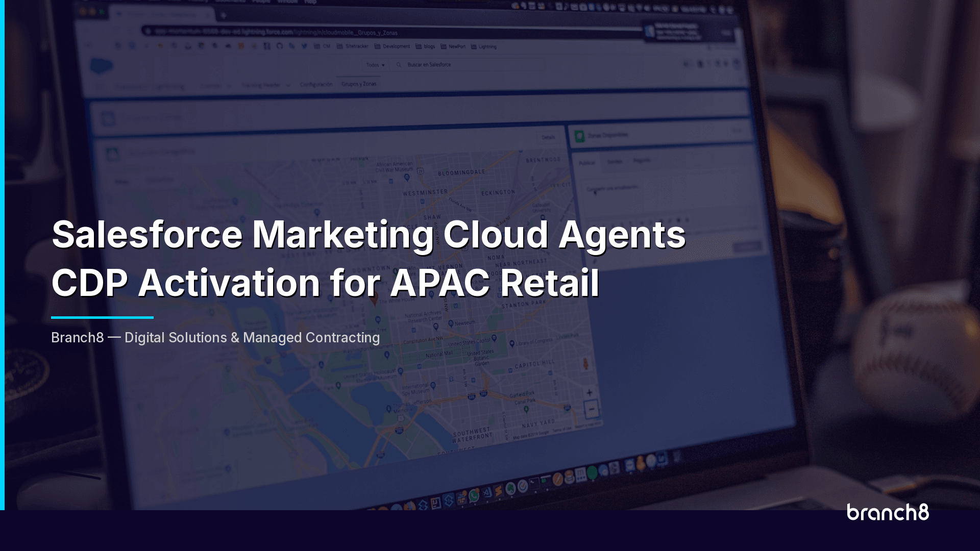Click the green 'Zonas Disponibles' panel icon
The width and height of the screenshot is (980, 551).
(579, 136)
